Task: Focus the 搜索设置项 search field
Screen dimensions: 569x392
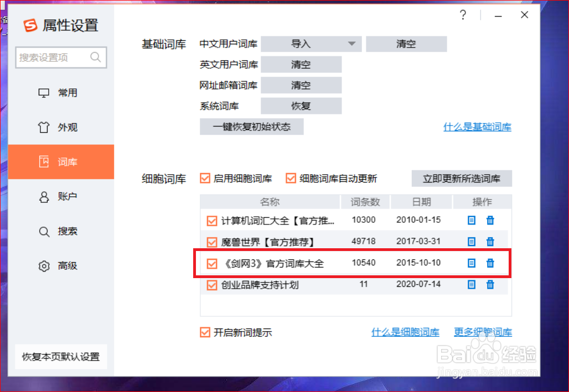Action: click(x=61, y=58)
